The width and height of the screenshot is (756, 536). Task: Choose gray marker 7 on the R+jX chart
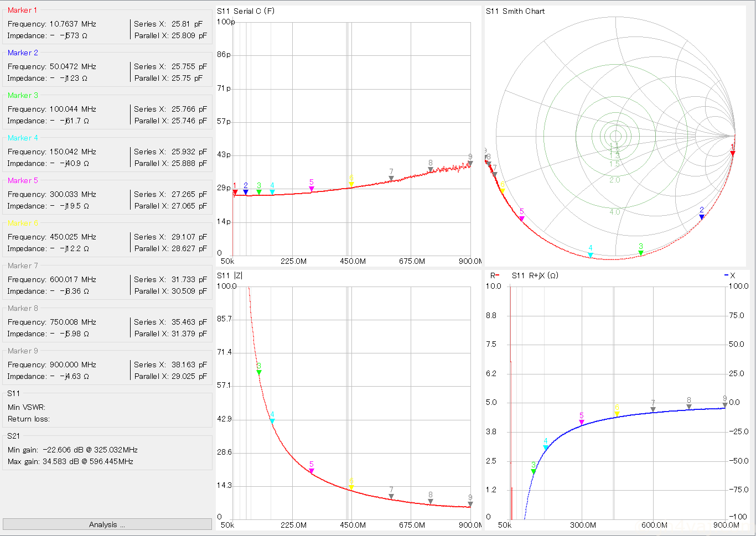[653, 409]
